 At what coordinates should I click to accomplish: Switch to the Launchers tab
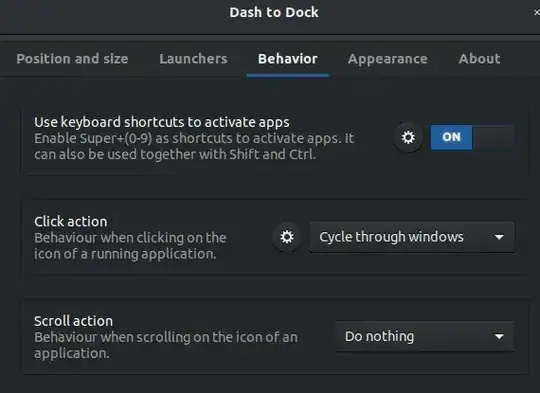(193, 59)
